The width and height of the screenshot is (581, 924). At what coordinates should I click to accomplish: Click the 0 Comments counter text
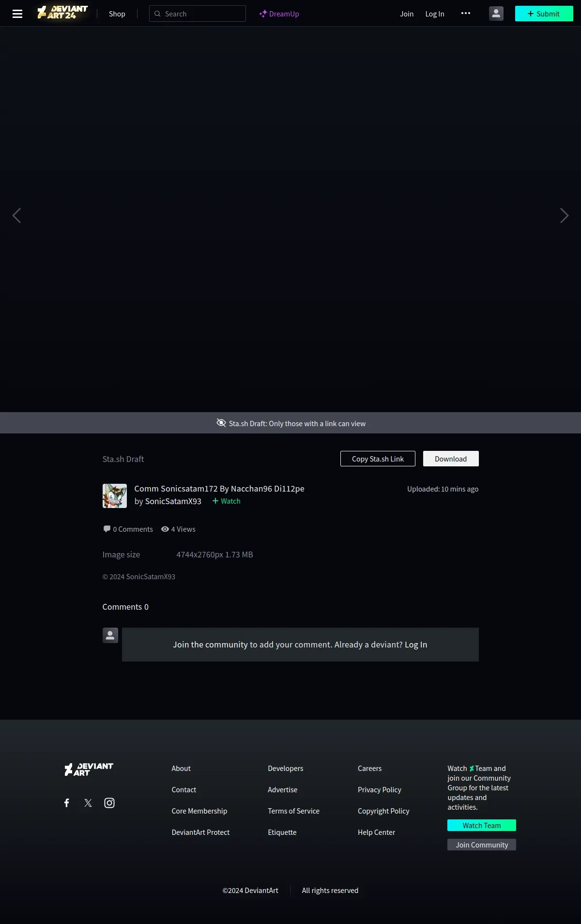(133, 529)
